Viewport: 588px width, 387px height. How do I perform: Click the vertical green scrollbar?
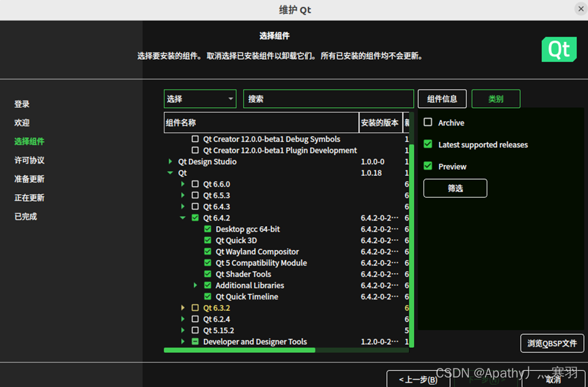point(411,245)
